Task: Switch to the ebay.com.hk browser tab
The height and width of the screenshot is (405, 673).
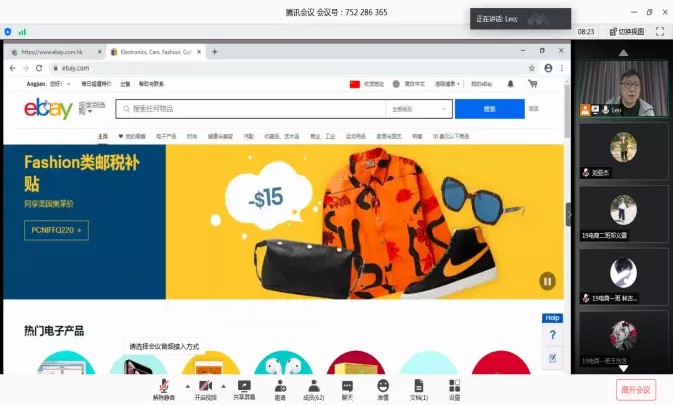Action: 55,51
